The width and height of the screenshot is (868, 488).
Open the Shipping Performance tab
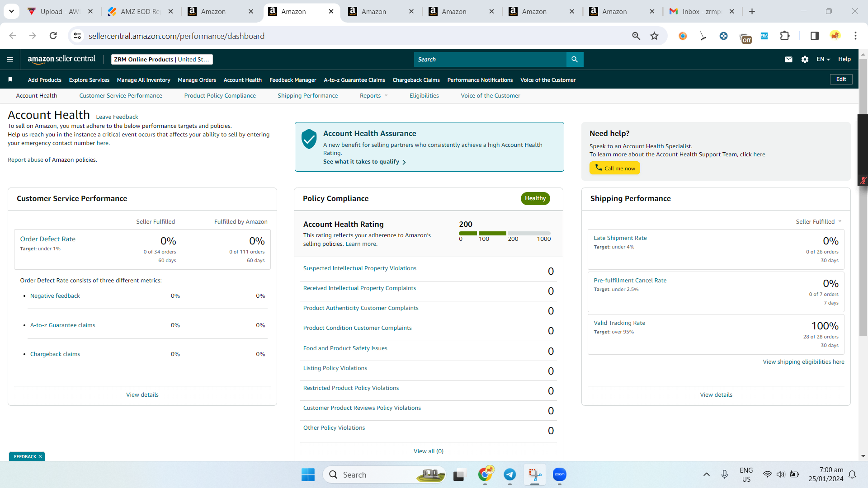pyautogui.click(x=308, y=95)
